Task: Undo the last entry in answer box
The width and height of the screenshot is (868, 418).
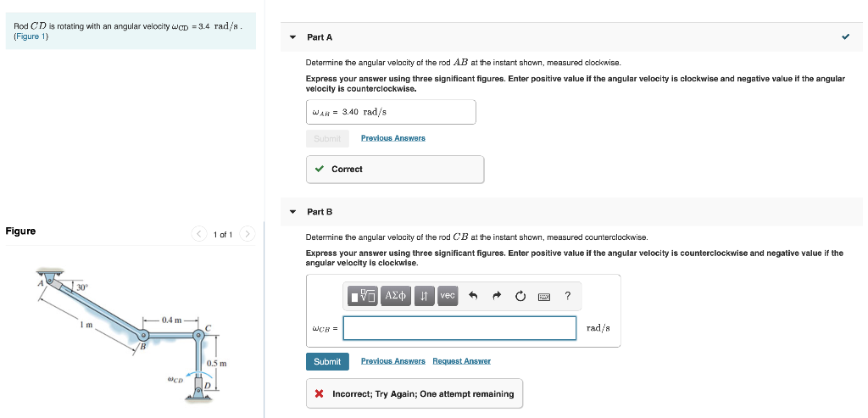Action: point(473,296)
